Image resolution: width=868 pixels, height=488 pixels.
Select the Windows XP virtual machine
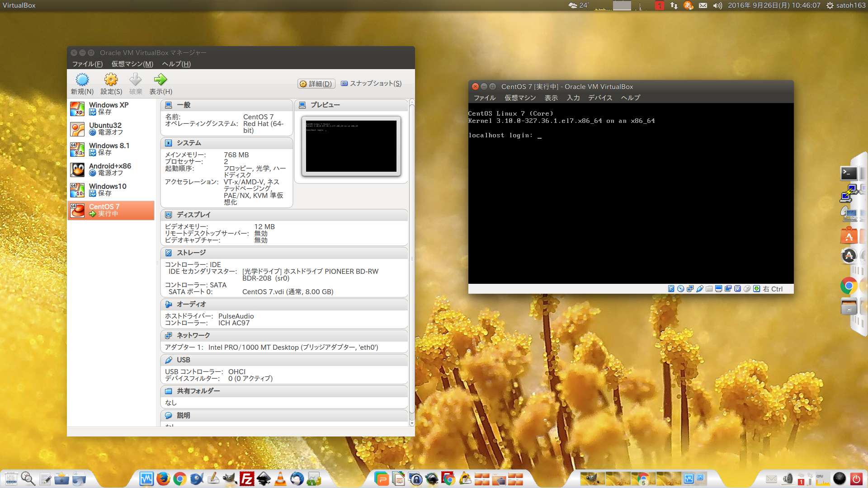(111, 108)
